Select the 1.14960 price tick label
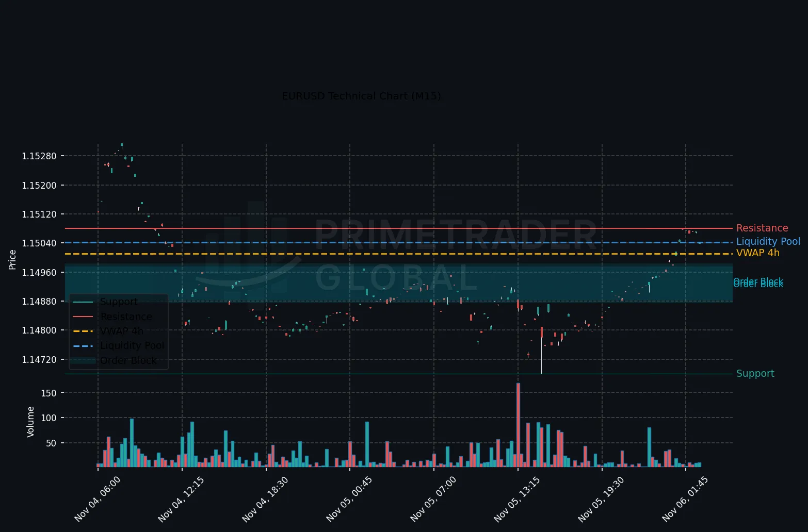Viewport: 808px width, 532px height. 39,272
